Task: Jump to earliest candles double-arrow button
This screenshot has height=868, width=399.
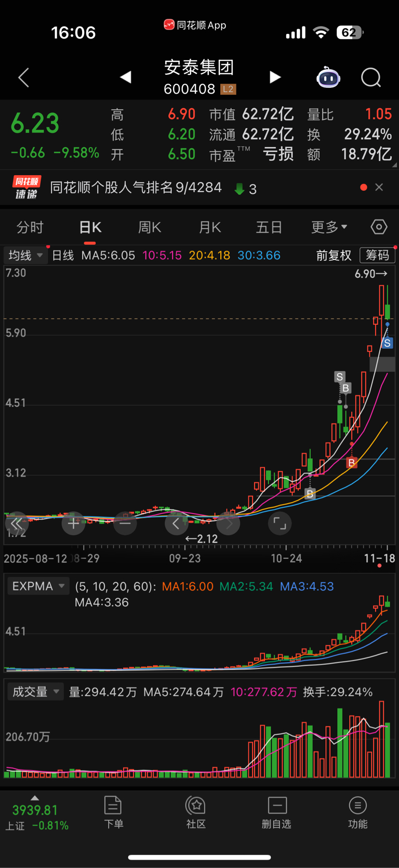Action: 17,523
